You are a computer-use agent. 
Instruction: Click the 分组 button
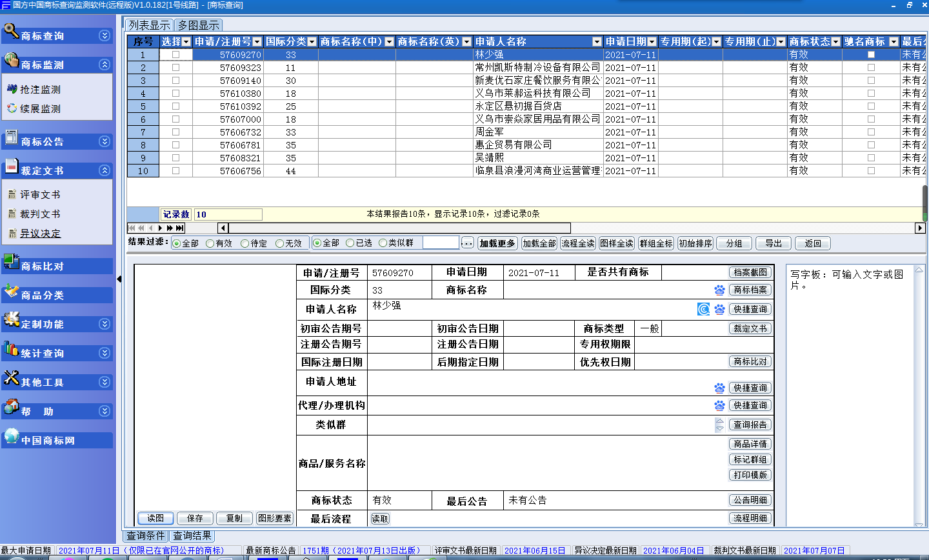pyautogui.click(x=734, y=243)
